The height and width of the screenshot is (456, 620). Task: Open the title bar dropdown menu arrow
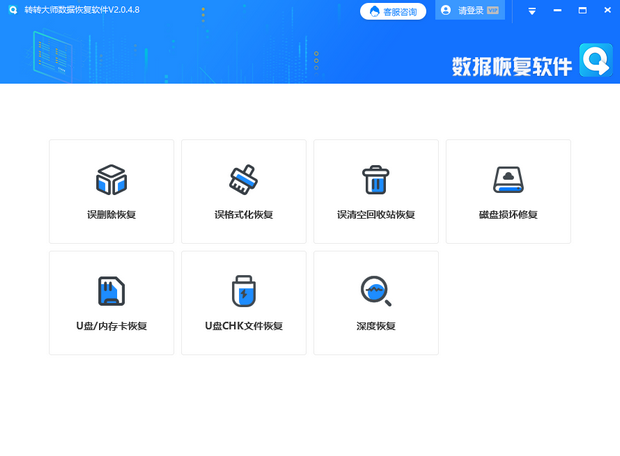point(532,11)
